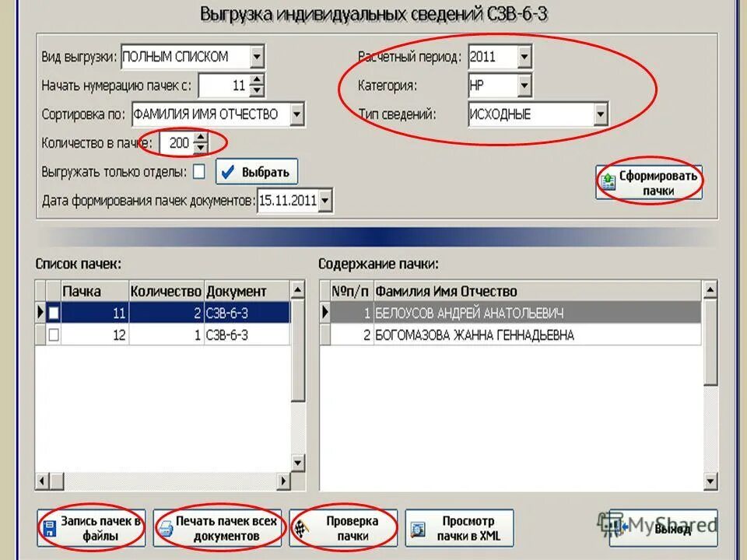Open the Тип сведений dropdown
Viewport: 747px width, 560px height.
coord(600,114)
